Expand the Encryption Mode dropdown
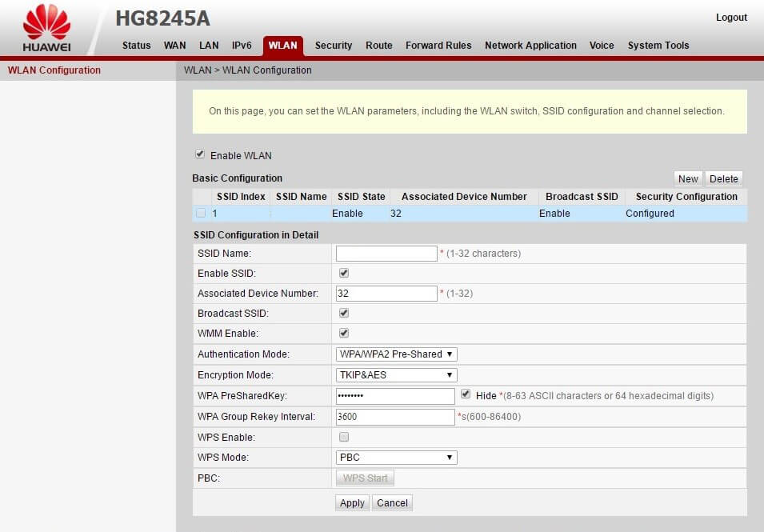 tap(397, 375)
